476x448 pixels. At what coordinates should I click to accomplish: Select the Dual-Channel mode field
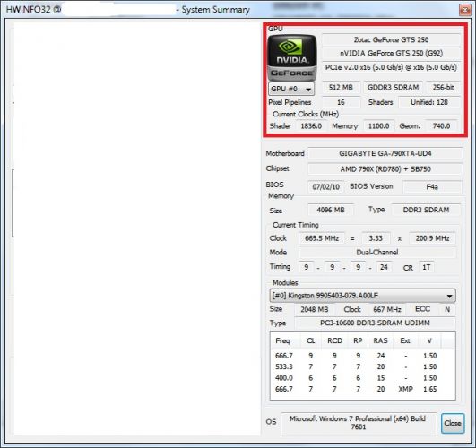[377, 253]
